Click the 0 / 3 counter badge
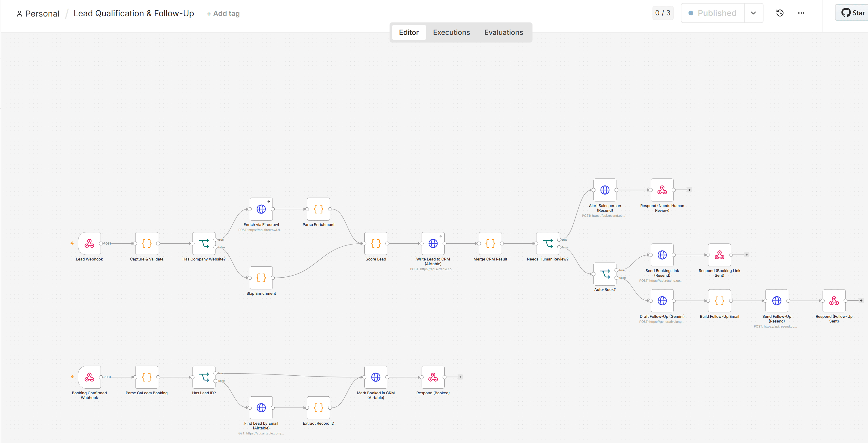 pos(663,13)
